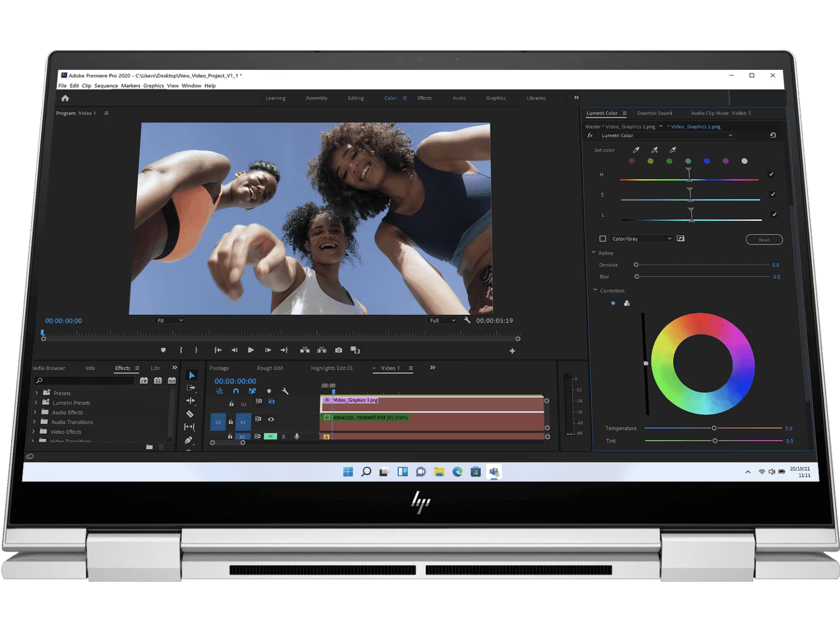Open Microsoft Edge from the taskbar
Screen dimensions: 840x631
[457, 472]
